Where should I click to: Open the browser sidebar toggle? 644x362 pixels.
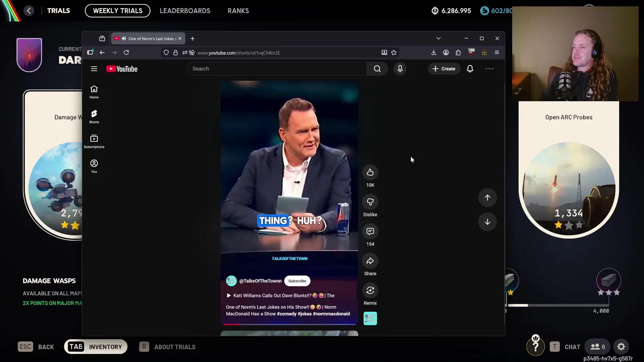click(90, 52)
